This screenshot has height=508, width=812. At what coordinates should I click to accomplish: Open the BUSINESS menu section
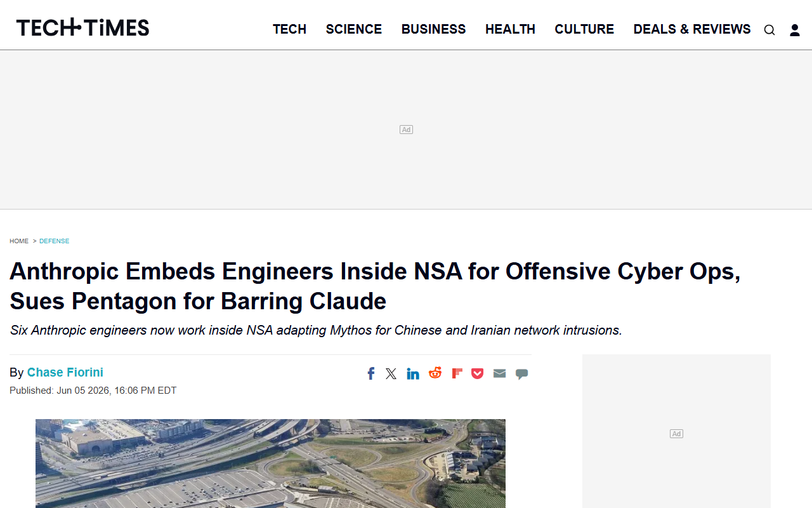point(434,29)
